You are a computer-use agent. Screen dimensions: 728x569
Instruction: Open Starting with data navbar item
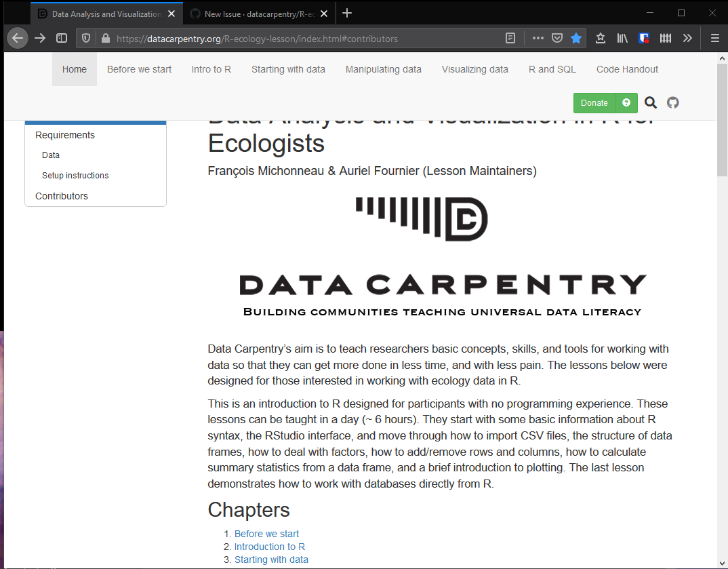(288, 69)
